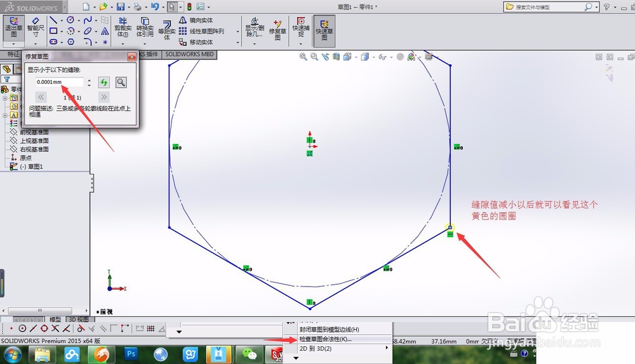Open dropdown arrow under Trim Entities
This screenshot has height=364, width=635.
pyautogui.click(x=123, y=43)
